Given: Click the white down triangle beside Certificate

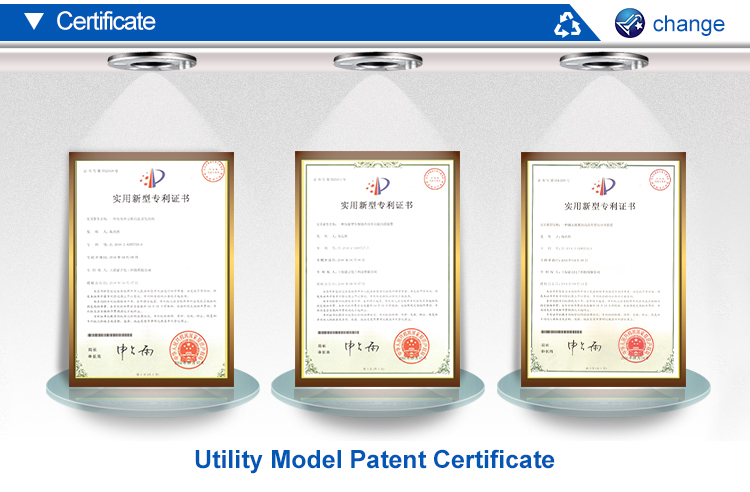Looking at the screenshot, I should pos(35,21).
